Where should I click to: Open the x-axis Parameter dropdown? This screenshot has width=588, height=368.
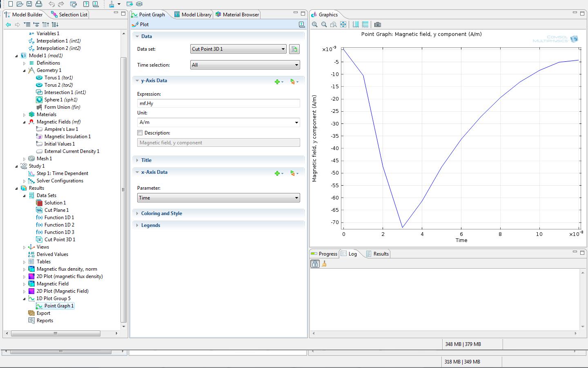click(x=218, y=198)
